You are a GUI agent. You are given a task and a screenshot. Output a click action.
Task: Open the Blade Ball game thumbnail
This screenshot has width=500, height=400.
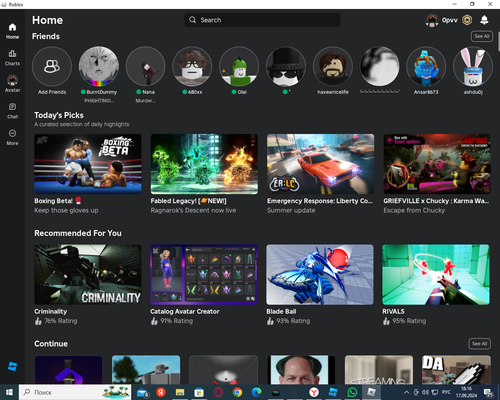pos(320,274)
